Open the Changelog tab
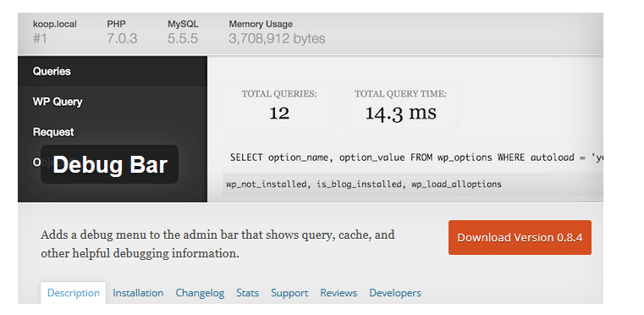Screen dimensions: 644x315 (200, 293)
